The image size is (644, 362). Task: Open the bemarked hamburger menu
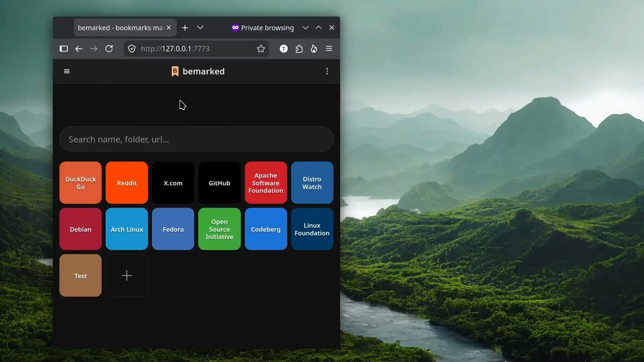66,71
